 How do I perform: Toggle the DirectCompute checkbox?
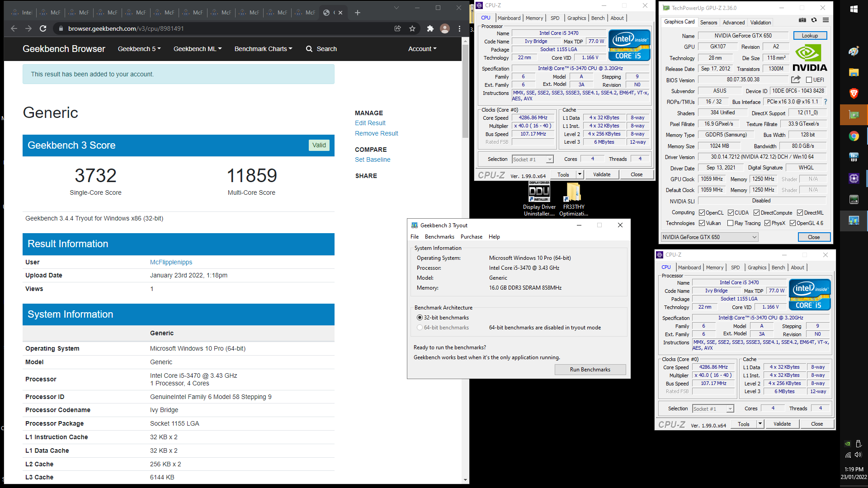[756, 213]
